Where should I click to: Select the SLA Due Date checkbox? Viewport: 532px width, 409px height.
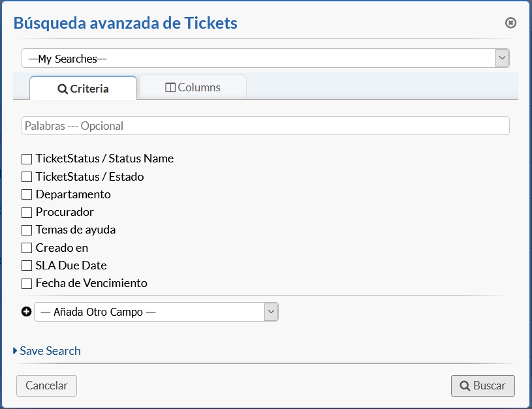tap(27, 265)
